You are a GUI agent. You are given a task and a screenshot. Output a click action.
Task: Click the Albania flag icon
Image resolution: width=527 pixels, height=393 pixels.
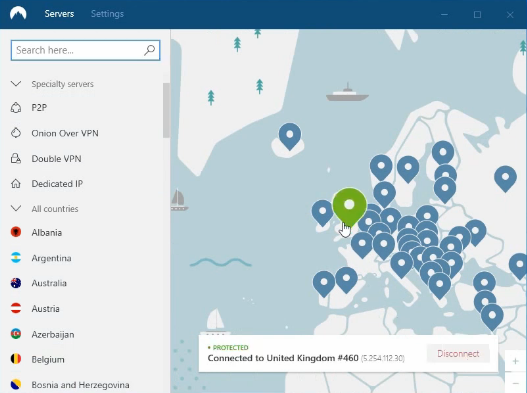(x=16, y=232)
